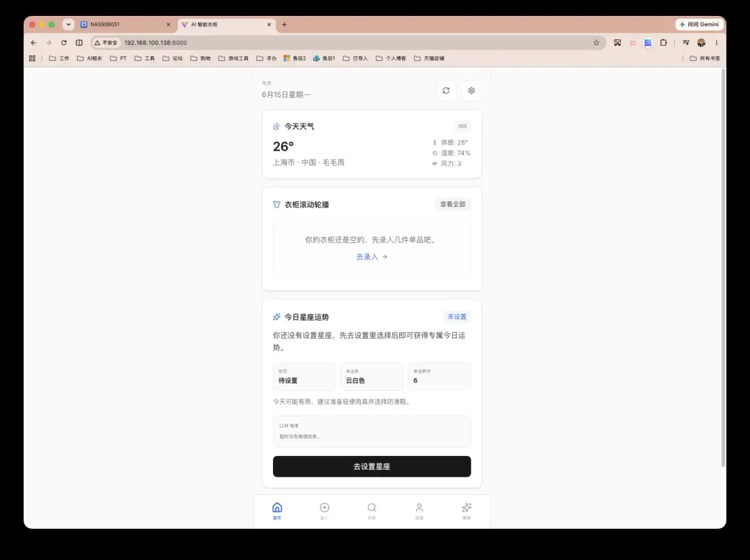Open a new tab with plus button

point(284,24)
